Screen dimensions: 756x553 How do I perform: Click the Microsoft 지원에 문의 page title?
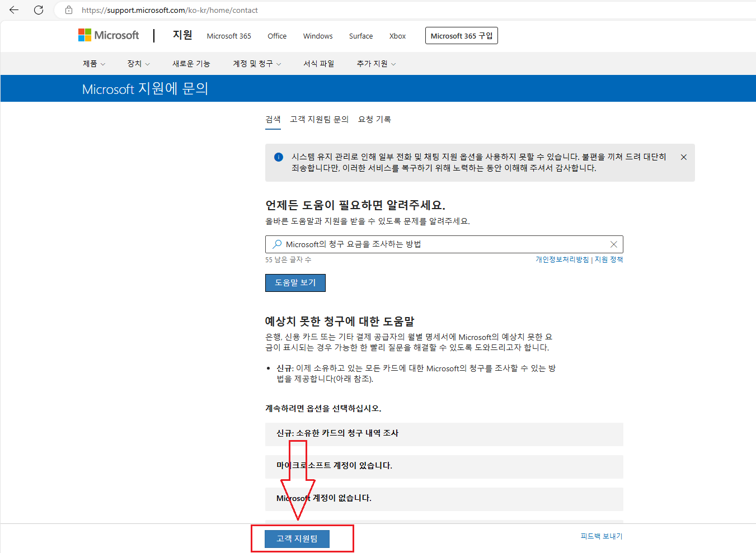(145, 89)
